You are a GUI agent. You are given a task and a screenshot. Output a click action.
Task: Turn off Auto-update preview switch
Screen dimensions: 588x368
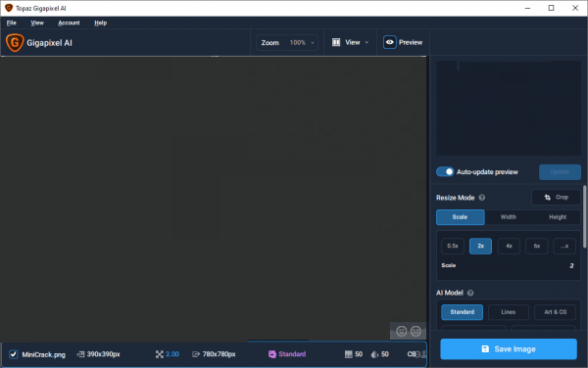pyautogui.click(x=445, y=172)
